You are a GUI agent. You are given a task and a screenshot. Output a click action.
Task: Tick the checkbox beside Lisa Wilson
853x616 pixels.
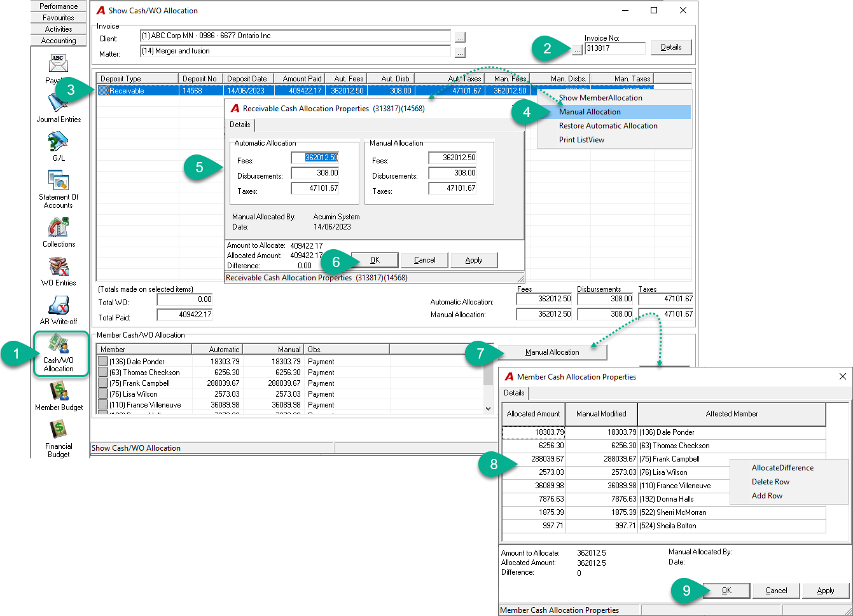click(x=103, y=394)
